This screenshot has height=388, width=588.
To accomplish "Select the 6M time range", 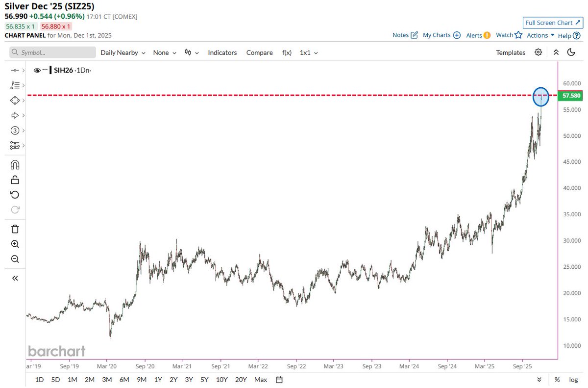I will pyautogui.click(x=124, y=380).
